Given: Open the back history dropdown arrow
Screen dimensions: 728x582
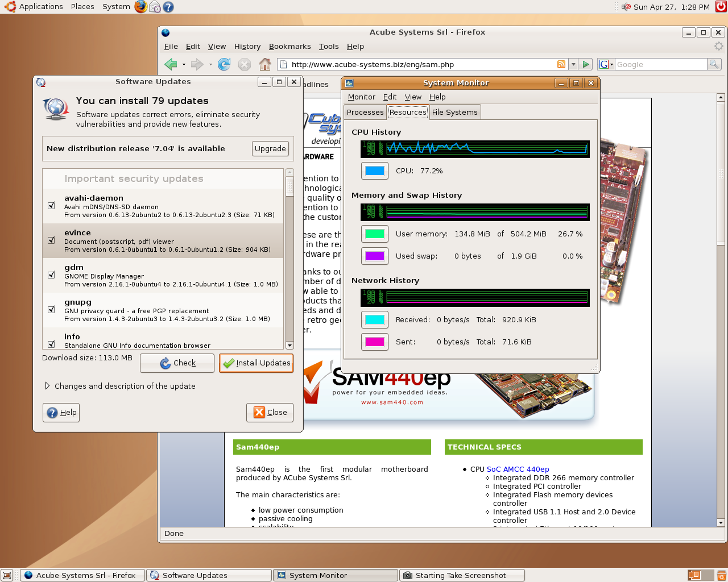Looking at the screenshot, I should (x=184, y=64).
